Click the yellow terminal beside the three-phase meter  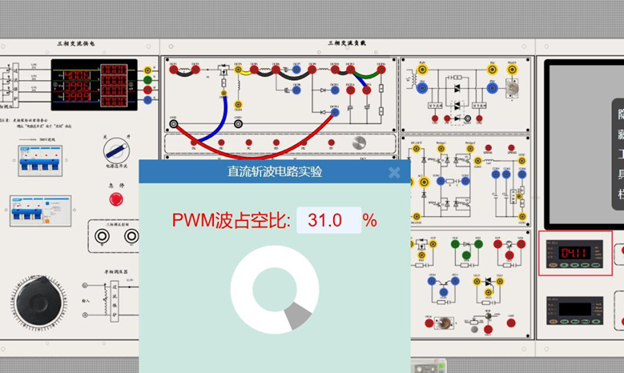148,70
